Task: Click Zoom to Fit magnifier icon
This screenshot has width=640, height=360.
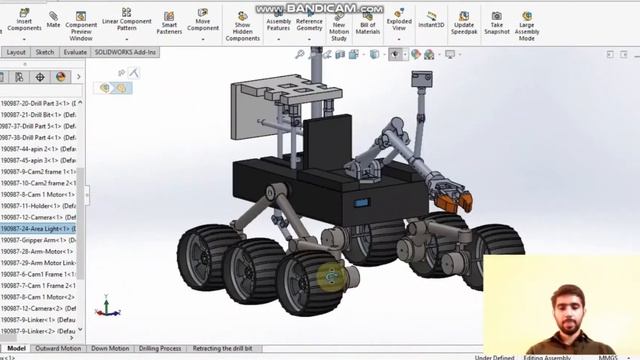Action: point(300,54)
